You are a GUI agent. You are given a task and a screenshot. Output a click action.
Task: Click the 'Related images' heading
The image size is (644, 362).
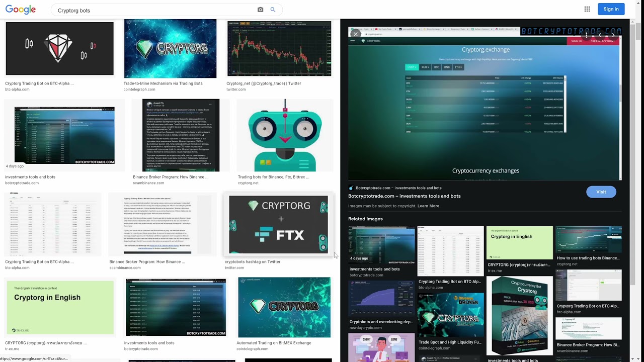click(365, 219)
